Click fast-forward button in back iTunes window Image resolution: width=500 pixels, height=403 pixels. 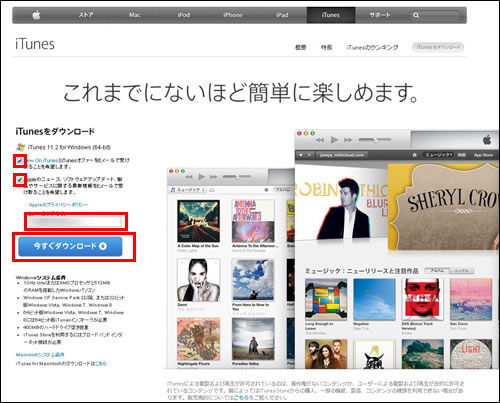point(214,177)
